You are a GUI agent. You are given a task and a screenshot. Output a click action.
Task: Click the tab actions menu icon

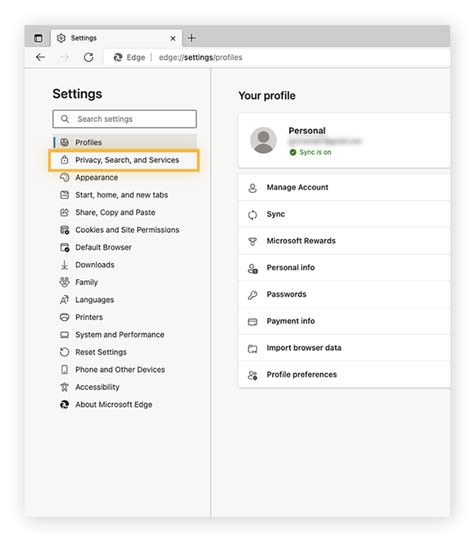(x=38, y=38)
